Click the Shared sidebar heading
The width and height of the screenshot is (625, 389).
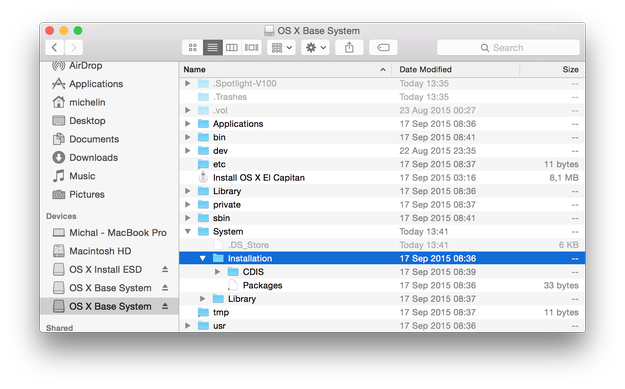[x=59, y=328]
